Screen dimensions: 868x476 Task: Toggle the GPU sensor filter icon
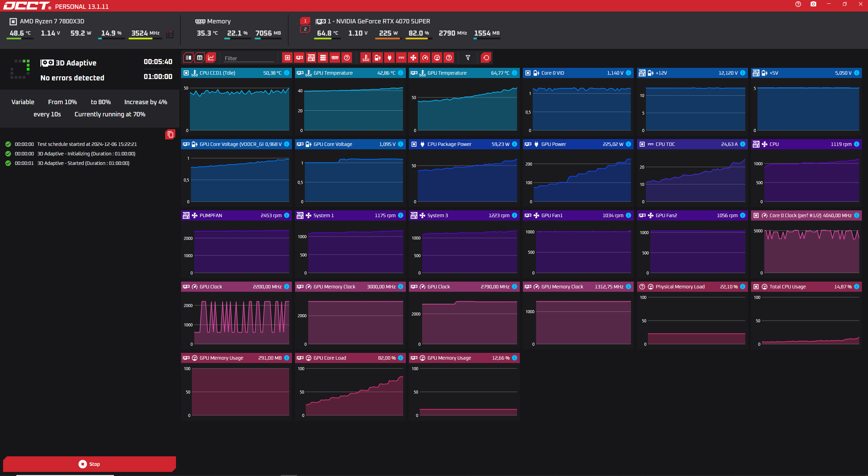pos(299,58)
